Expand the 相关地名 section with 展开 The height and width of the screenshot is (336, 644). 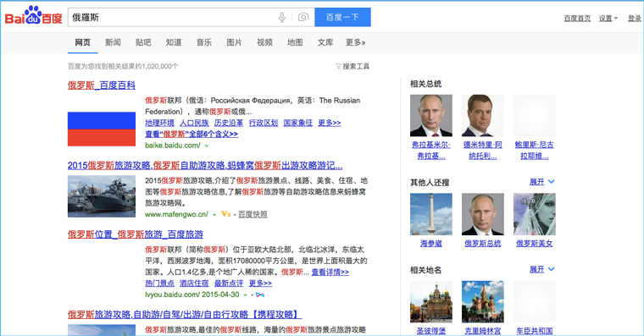point(541,269)
